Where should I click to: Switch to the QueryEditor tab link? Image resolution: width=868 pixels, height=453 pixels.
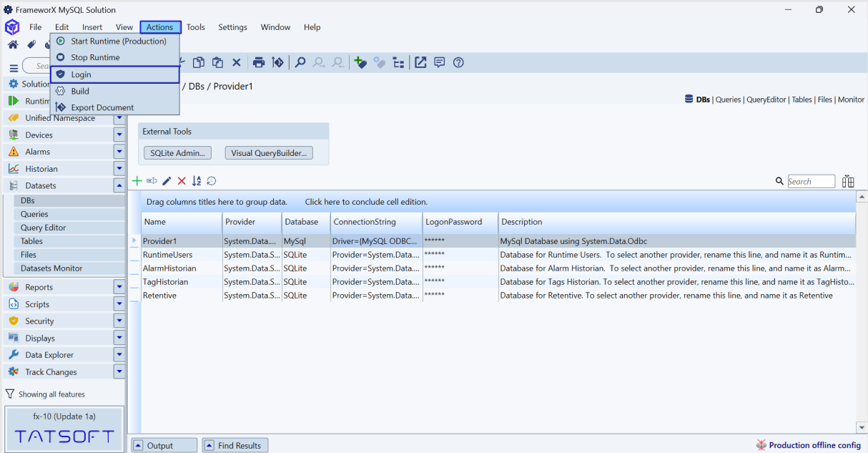point(766,99)
